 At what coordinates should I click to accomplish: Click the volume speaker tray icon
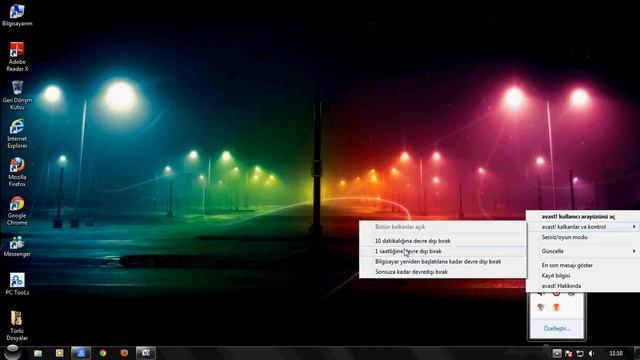(x=591, y=353)
